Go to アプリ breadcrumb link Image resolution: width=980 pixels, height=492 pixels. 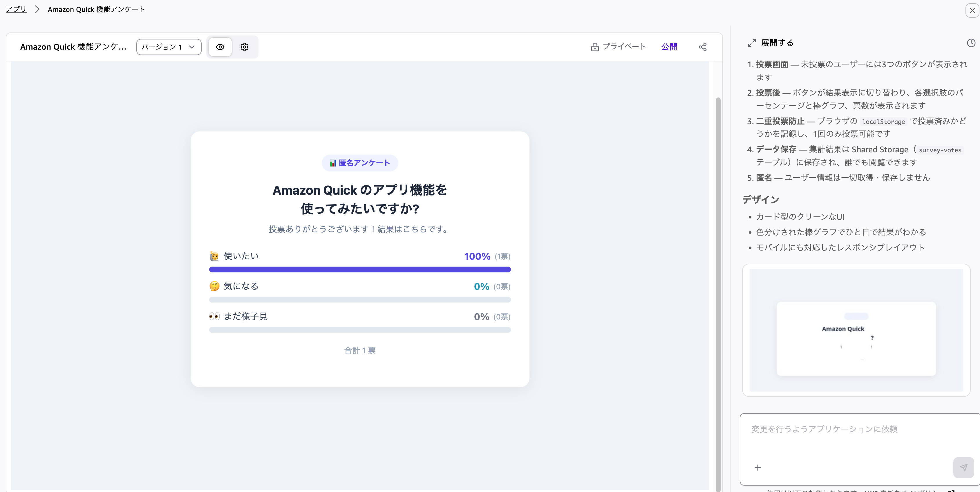point(16,9)
